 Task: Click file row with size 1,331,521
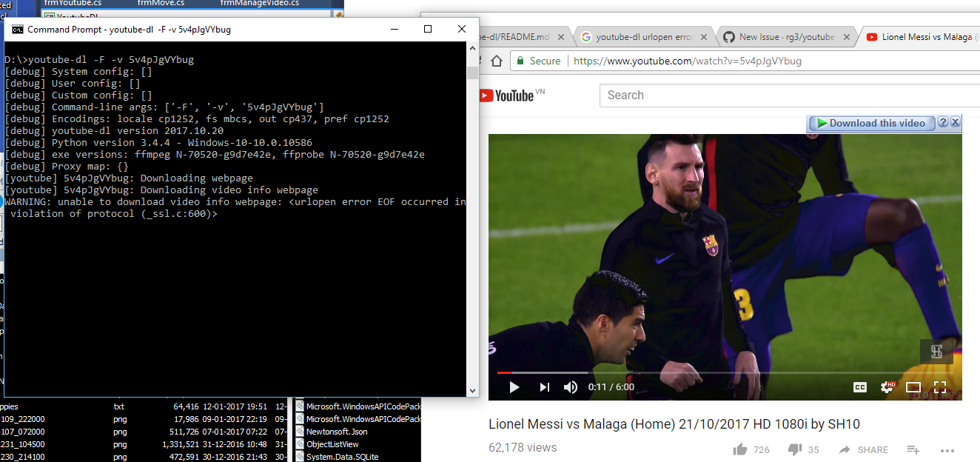point(144,444)
